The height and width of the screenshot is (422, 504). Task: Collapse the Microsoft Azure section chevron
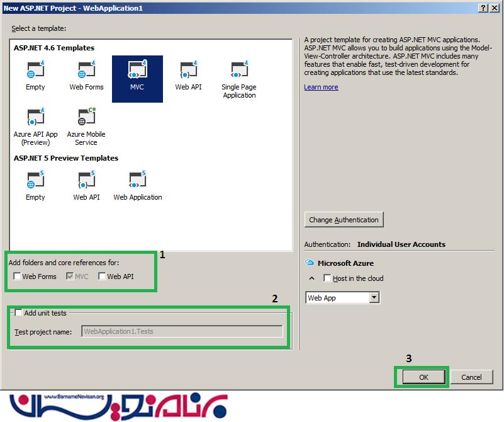(312, 278)
